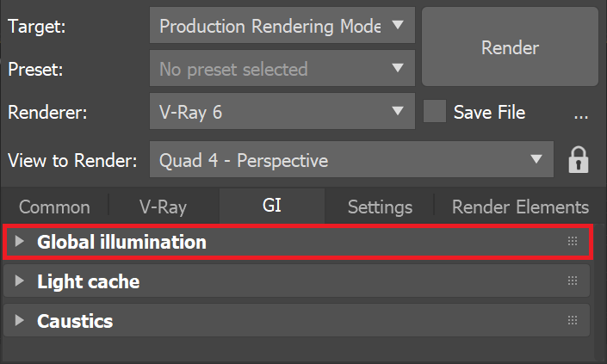
Task: Expand the Global illumination rollout arrow
Action: coord(19,241)
